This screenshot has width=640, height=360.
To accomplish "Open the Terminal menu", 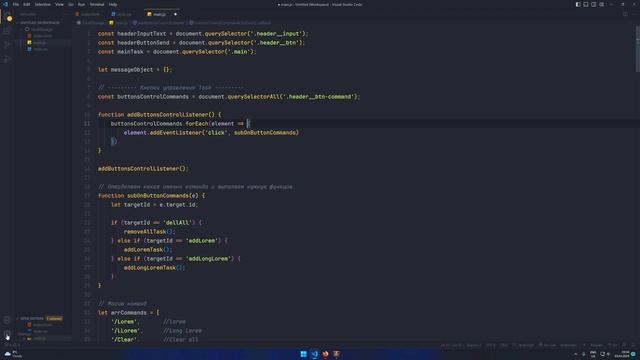I will 97,4.
